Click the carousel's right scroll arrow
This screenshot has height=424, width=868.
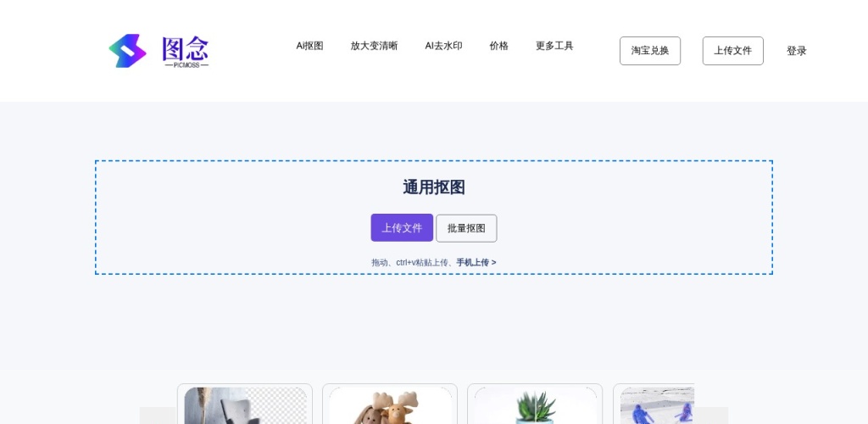710,415
